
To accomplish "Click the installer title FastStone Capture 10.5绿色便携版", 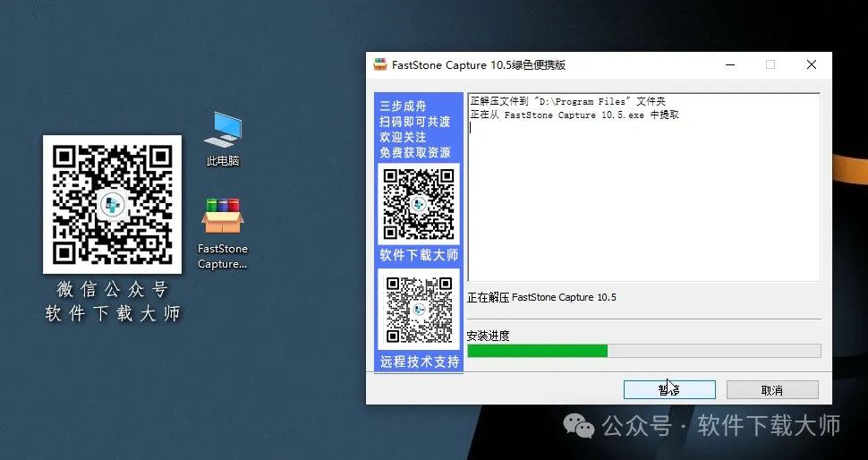I will [x=479, y=64].
